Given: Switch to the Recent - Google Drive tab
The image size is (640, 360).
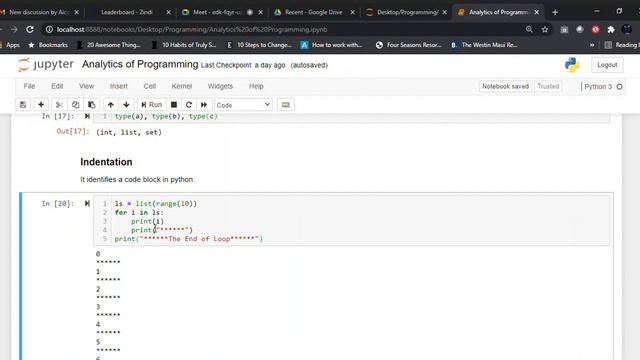Looking at the screenshot, I should click(x=313, y=12).
